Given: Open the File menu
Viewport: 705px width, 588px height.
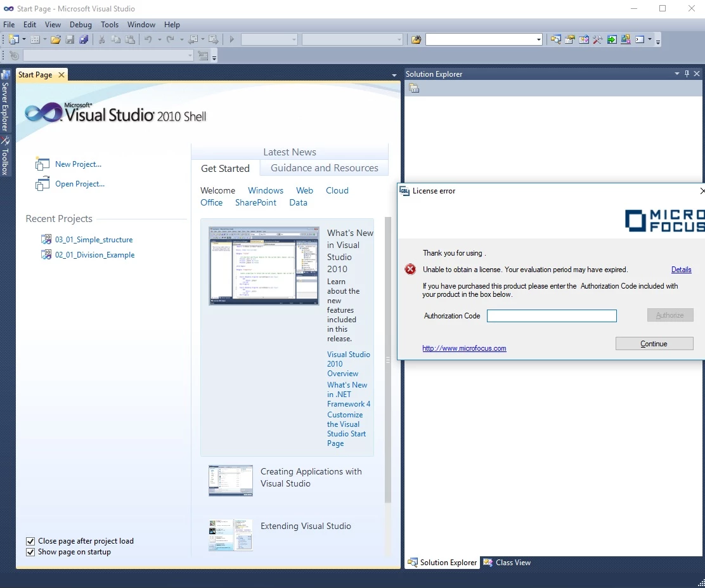Looking at the screenshot, I should (x=9, y=24).
